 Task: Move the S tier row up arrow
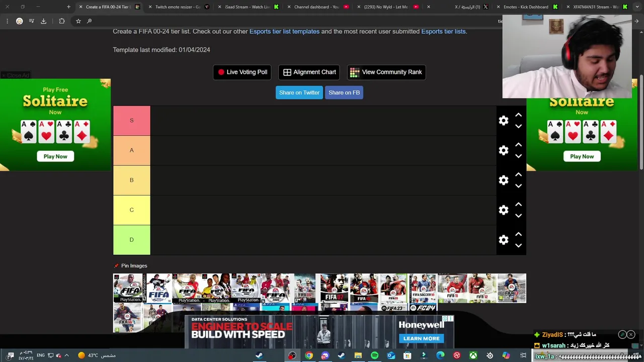(x=518, y=115)
